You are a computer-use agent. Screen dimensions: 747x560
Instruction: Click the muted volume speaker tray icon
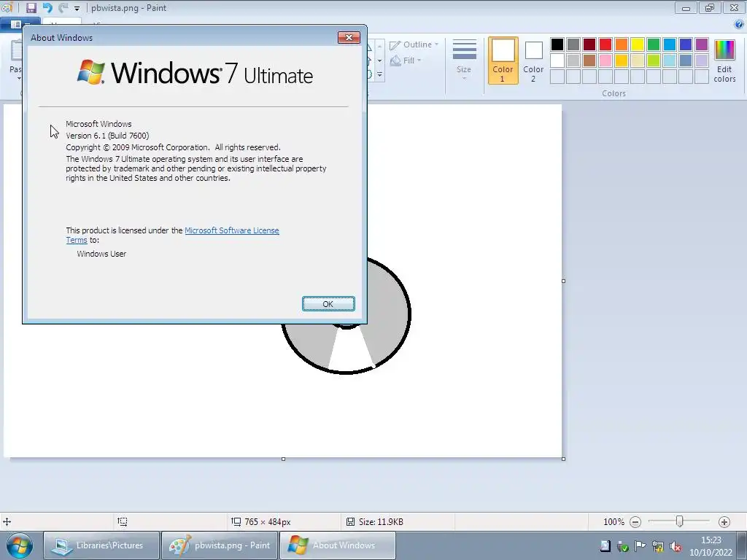point(675,547)
